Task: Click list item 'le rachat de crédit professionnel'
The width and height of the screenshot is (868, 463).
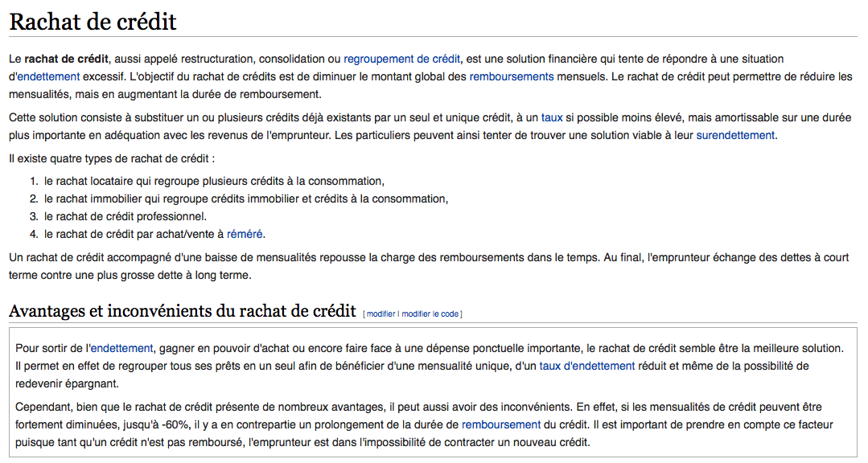Action: point(125,216)
